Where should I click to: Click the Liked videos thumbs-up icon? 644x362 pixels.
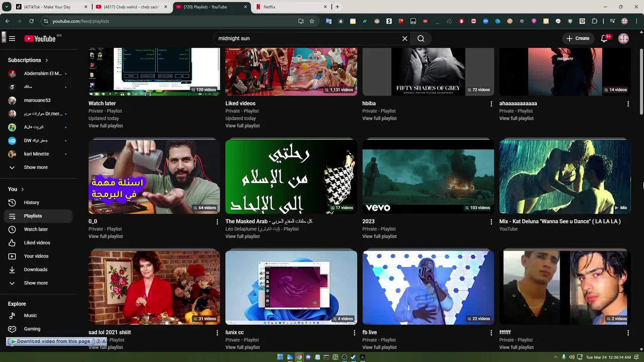(x=12, y=243)
